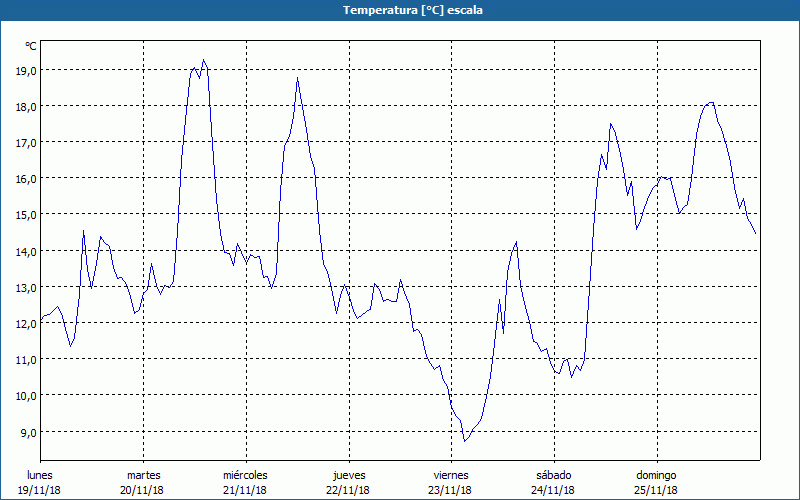
Task: Click the 'lunes' day label
Action: coord(40,475)
